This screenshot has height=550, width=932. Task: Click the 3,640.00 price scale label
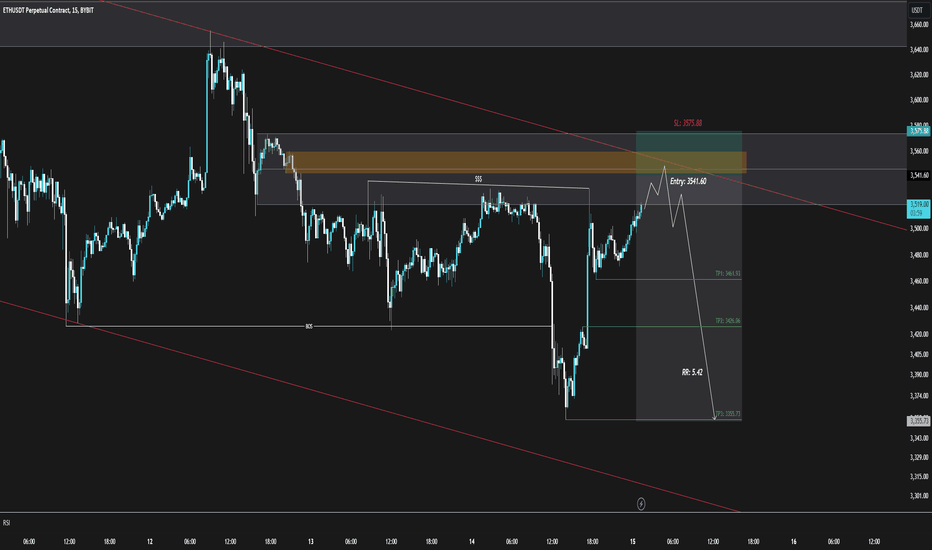coord(919,49)
